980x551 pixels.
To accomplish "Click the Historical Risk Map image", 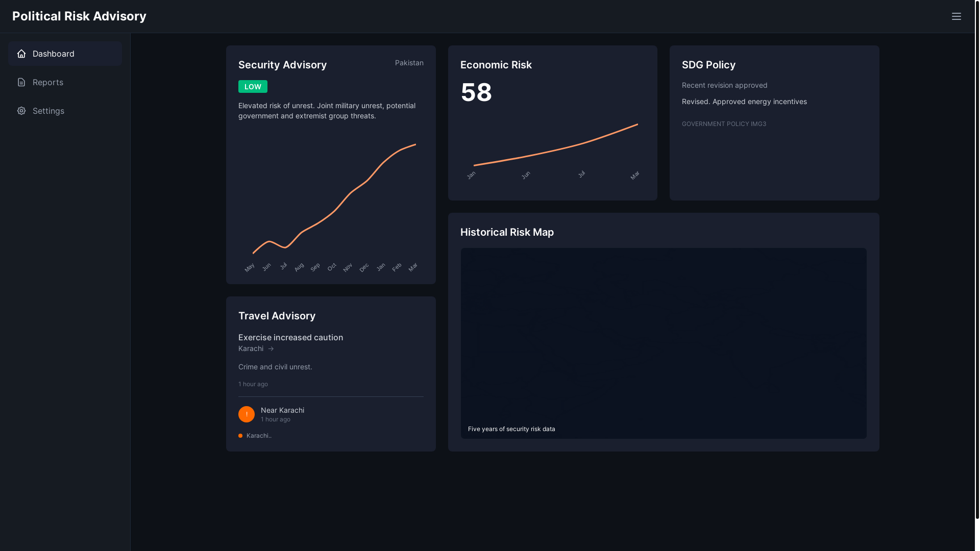I will coord(664,343).
